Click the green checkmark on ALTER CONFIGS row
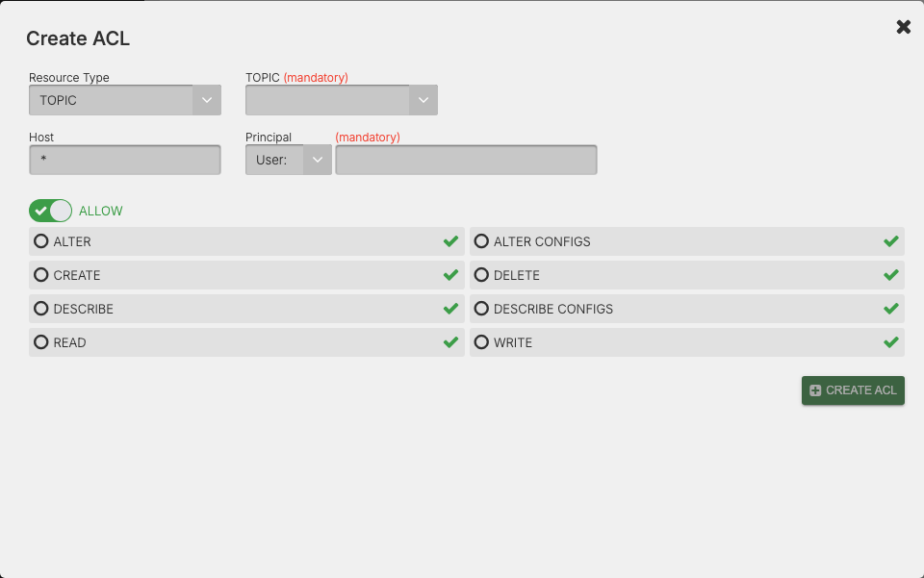This screenshot has width=924, height=578. pyautogui.click(x=891, y=241)
